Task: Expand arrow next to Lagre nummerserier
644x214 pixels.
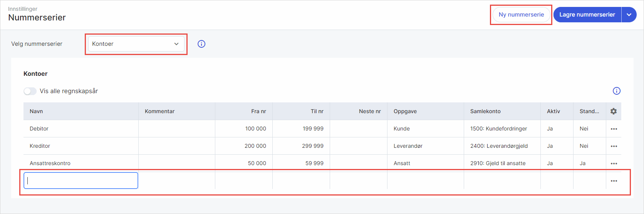Action: [629, 15]
